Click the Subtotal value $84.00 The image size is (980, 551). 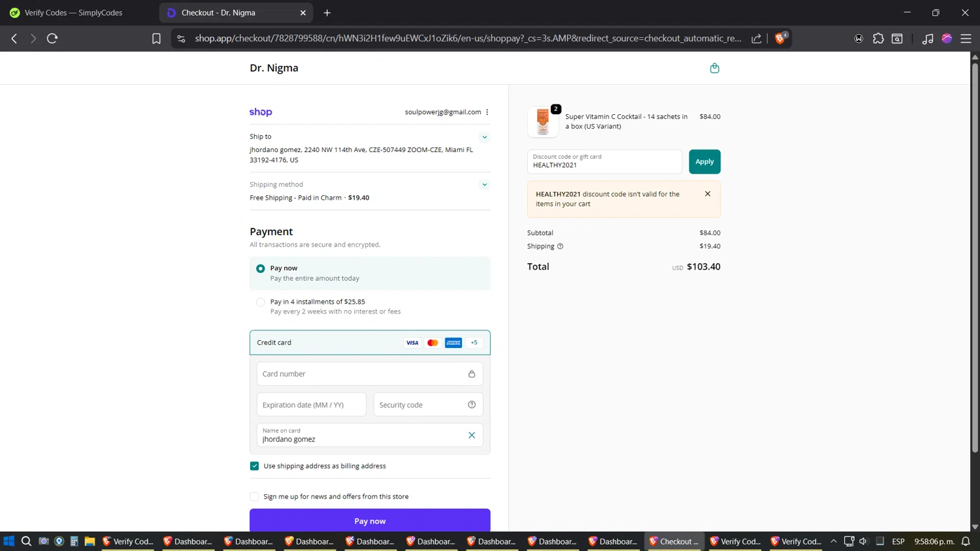(710, 233)
